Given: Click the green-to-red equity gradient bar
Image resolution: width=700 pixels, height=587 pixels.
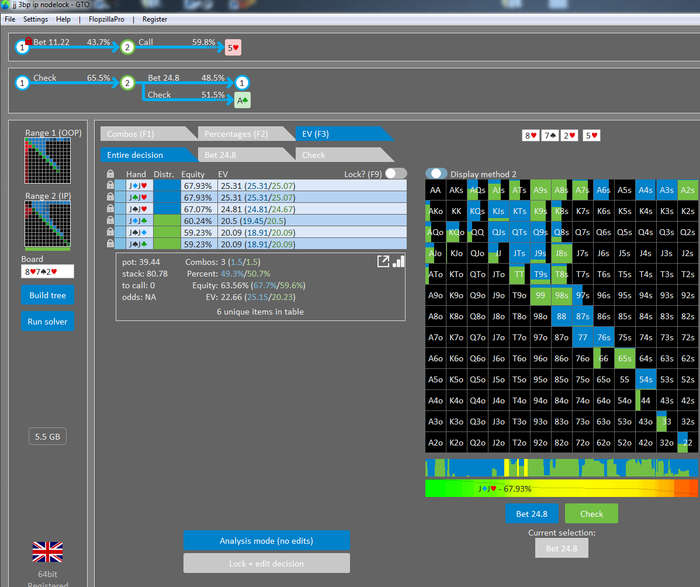Looking at the screenshot, I should pyautogui.click(x=562, y=488).
